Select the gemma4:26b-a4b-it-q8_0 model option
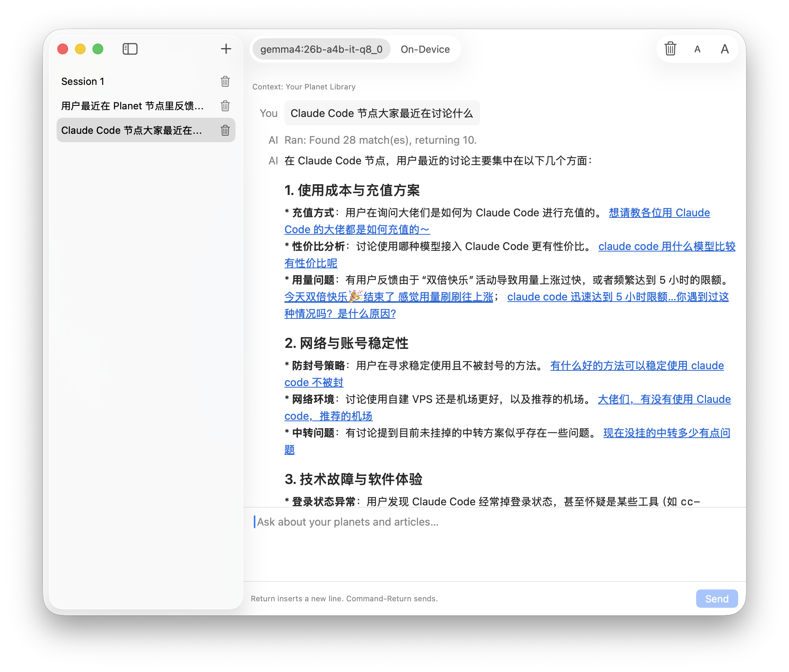The width and height of the screenshot is (789, 672). coord(321,49)
